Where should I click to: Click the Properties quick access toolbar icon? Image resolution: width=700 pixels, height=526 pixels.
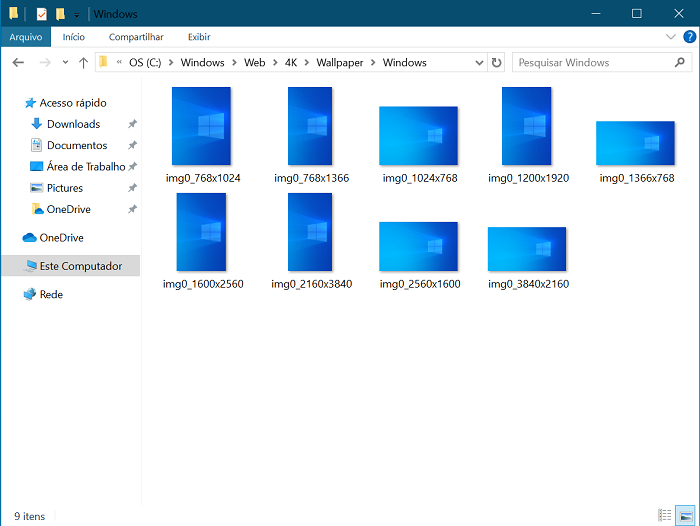coord(42,14)
